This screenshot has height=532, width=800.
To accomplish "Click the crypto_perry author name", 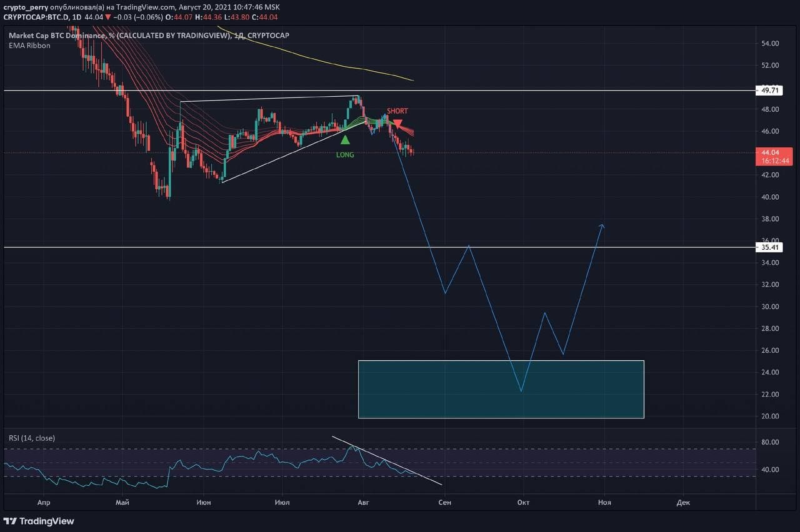I will (x=26, y=7).
